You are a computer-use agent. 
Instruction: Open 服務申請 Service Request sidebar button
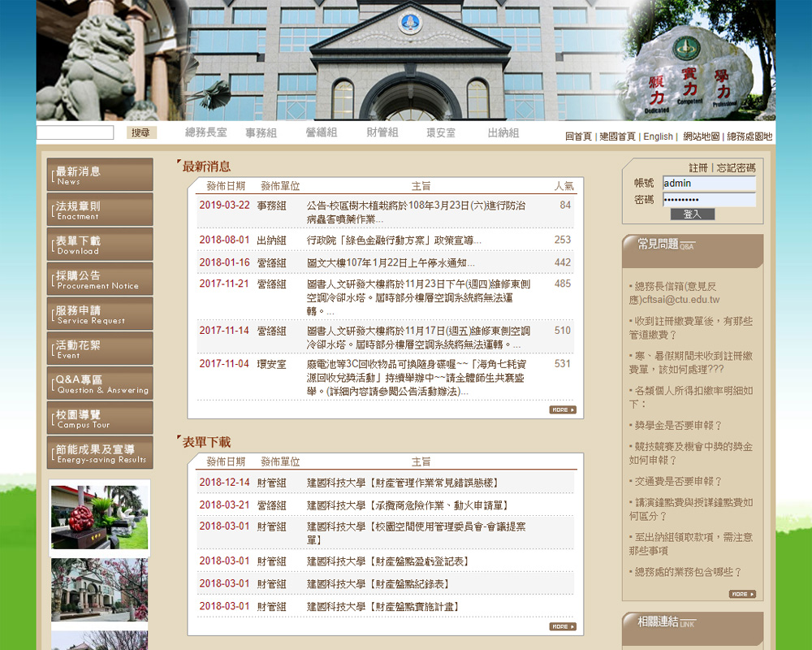point(100,314)
